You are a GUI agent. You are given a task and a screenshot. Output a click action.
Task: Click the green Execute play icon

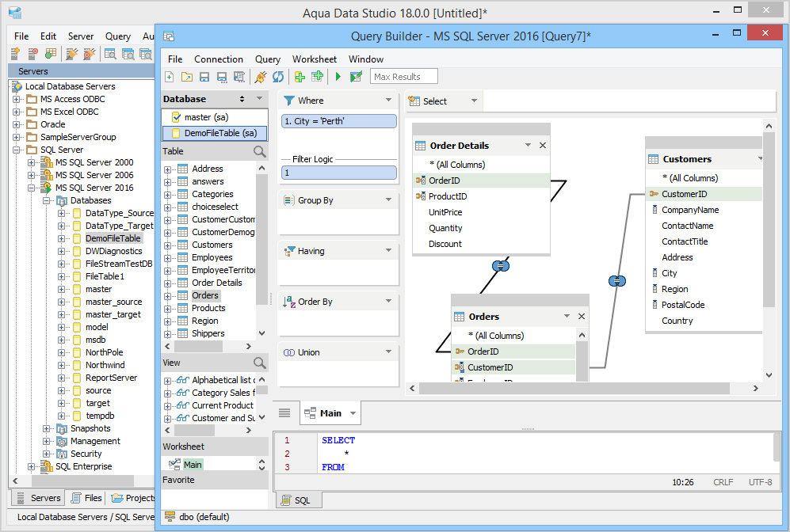(338, 77)
